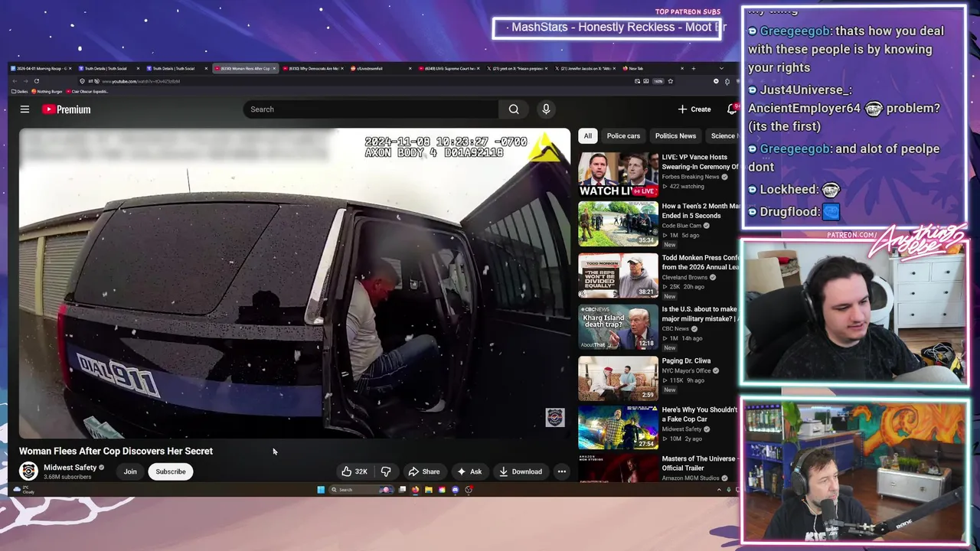980x551 pixels.
Task: Click the YouTube search magnifier button
Action: pos(514,109)
